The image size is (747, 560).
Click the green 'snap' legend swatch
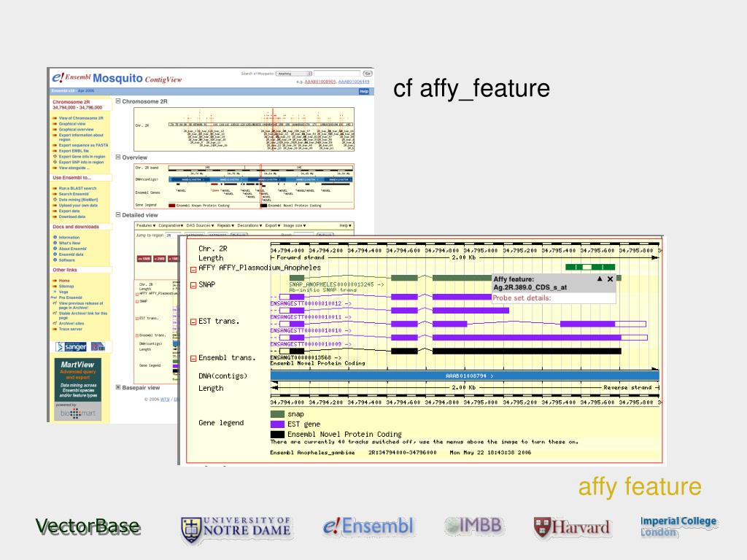(277, 414)
